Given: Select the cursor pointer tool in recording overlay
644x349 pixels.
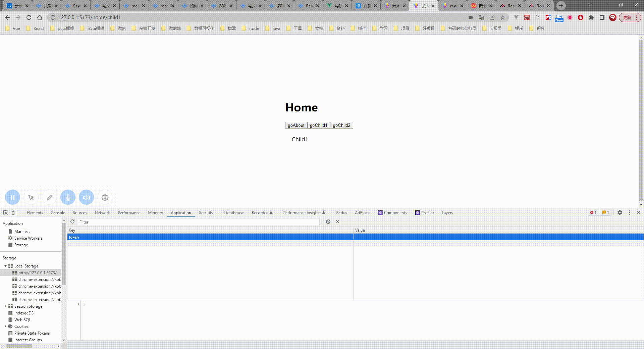Looking at the screenshot, I should pos(31,198).
